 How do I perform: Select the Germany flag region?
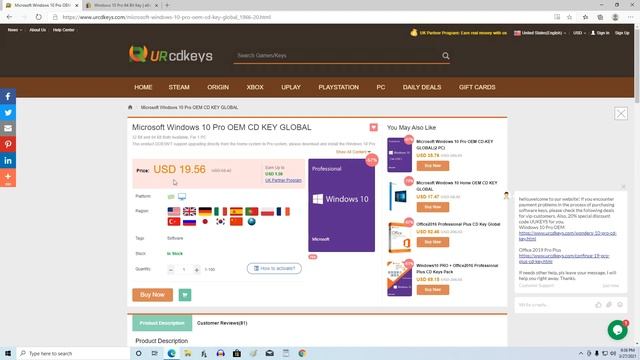click(205, 211)
